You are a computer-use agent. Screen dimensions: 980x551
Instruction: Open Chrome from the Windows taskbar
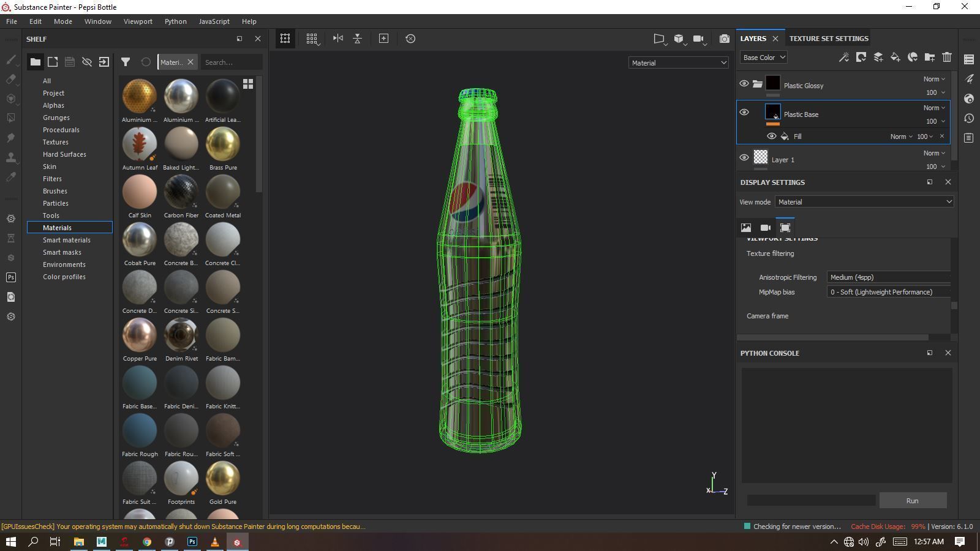[x=147, y=542]
